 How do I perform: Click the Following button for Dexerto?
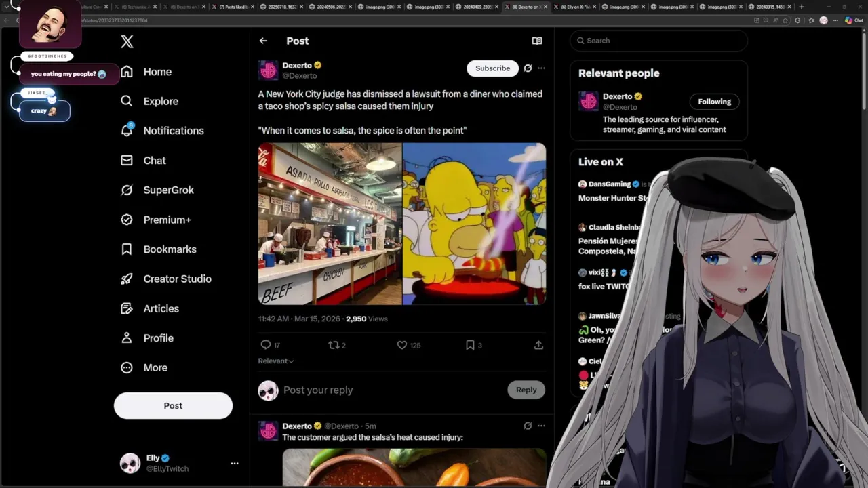pos(715,102)
